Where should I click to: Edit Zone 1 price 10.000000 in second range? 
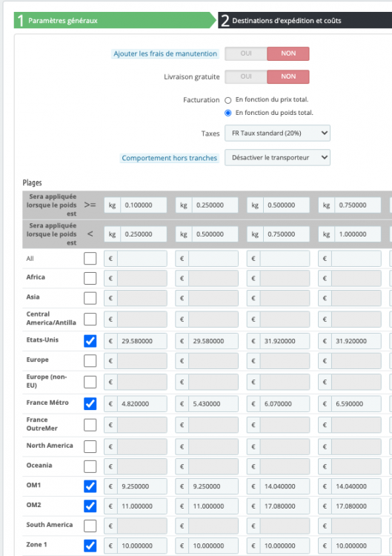tap(213, 546)
